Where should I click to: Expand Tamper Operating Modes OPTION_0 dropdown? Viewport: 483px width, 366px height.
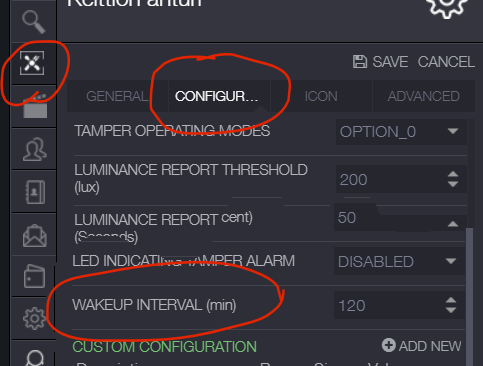pos(401,132)
